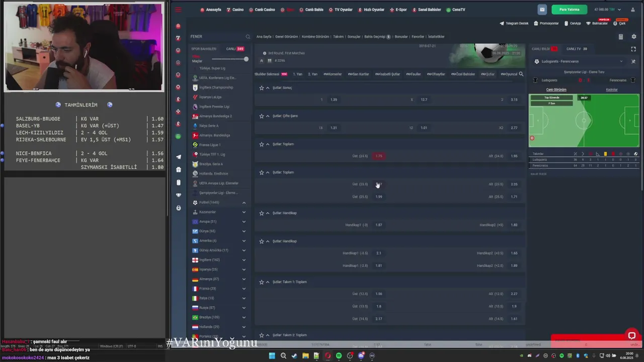The height and width of the screenshot is (362, 644).
Task: Open the CANLI TV tab
Action: (577, 49)
